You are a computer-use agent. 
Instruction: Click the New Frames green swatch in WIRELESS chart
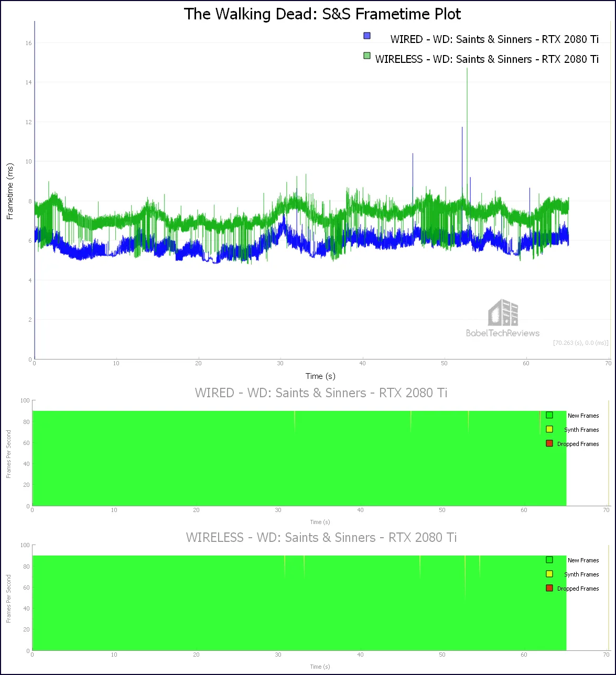(x=549, y=560)
